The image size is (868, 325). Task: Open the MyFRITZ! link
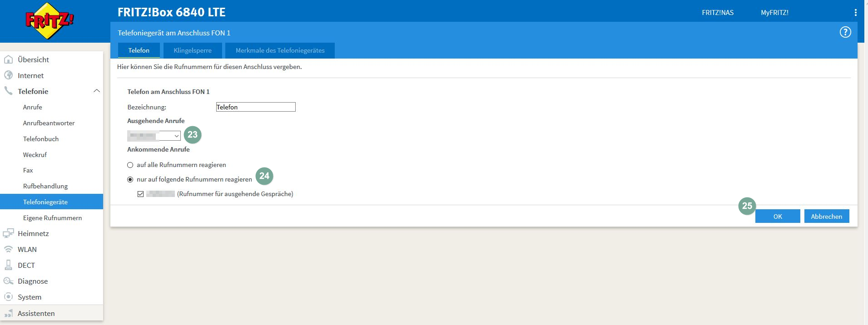[x=774, y=13]
